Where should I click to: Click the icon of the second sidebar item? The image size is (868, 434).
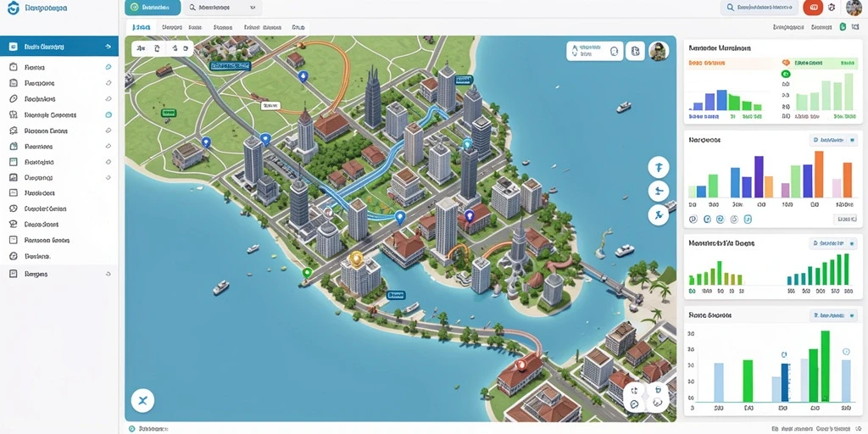click(14, 67)
